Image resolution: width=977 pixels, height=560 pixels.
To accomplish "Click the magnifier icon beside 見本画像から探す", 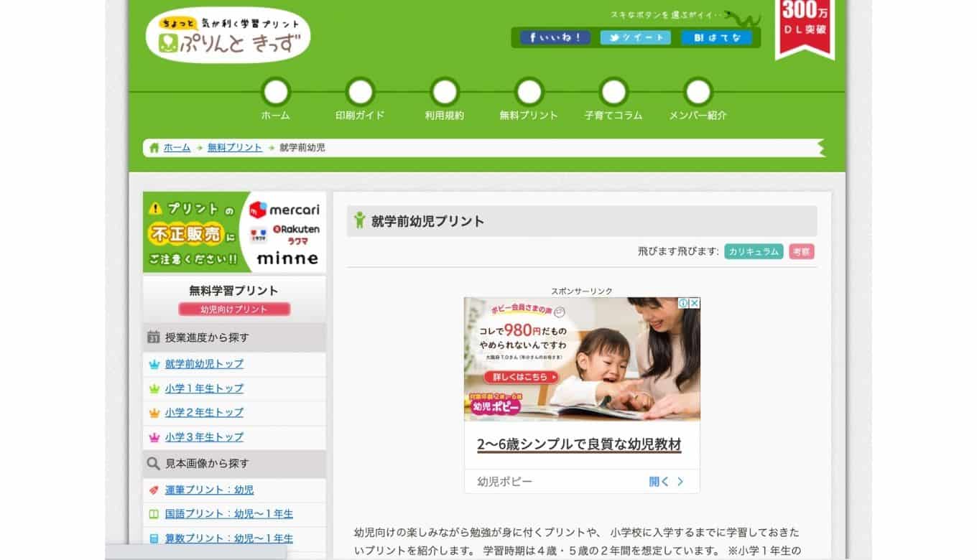I will pos(153,462).
